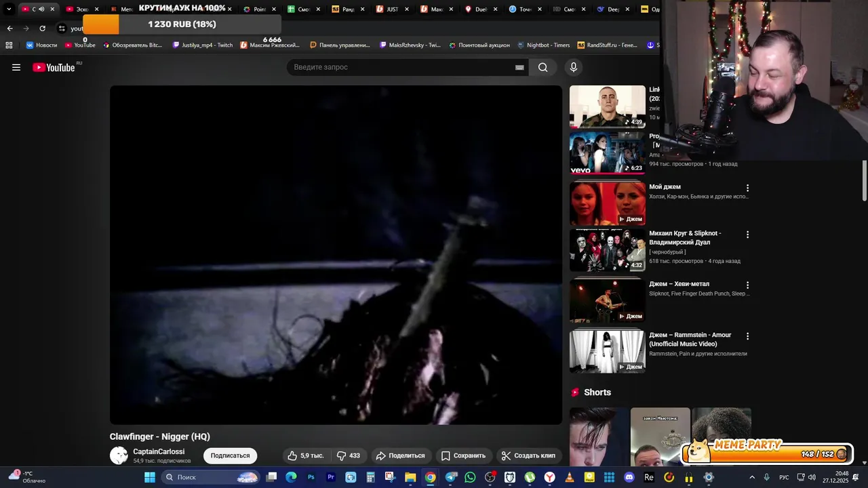The height and width of the screenshot is (488, 868).
Task: Open VLC media player from the taskbar
Action: pos(570,477)
